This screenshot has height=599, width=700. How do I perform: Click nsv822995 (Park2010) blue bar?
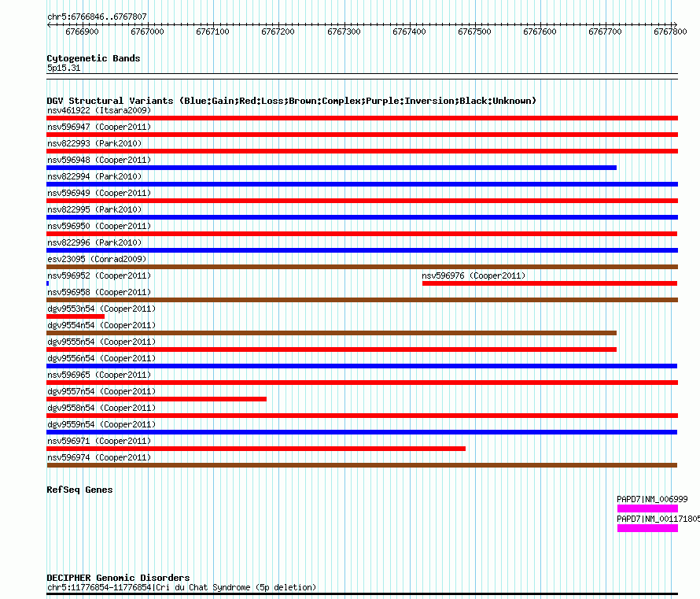coord(362,217)
